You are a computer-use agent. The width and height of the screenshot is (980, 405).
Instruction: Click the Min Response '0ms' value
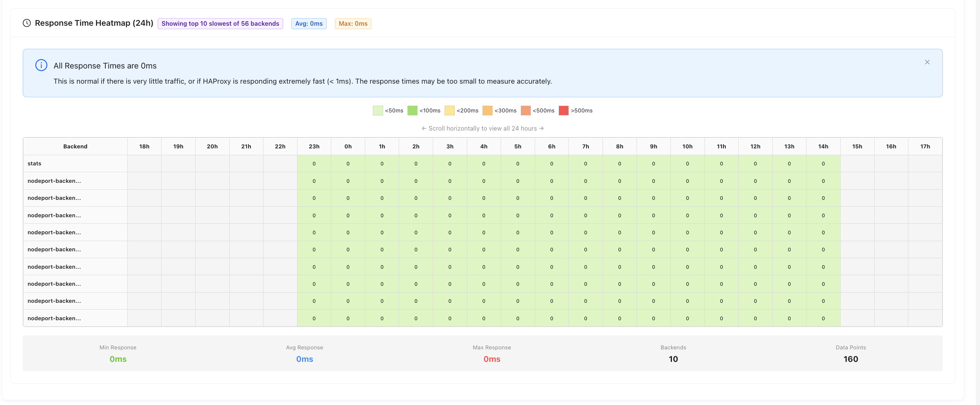point(118,359)
